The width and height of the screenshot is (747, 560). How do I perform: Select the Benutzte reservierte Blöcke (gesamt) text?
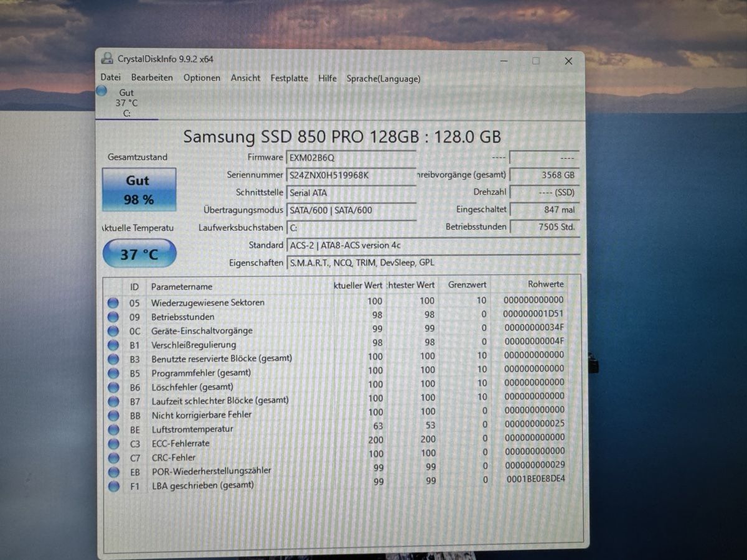click(x=222, y=358)
